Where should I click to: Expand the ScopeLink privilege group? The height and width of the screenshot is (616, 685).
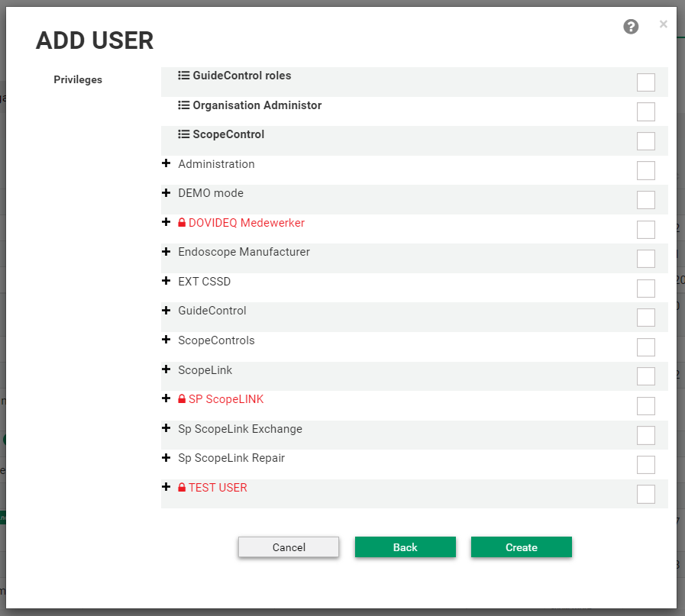click(x=166, y=369)
